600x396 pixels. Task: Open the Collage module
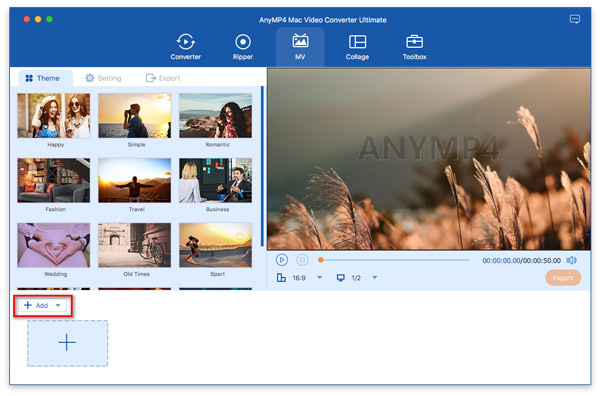(x=357, y=47)
